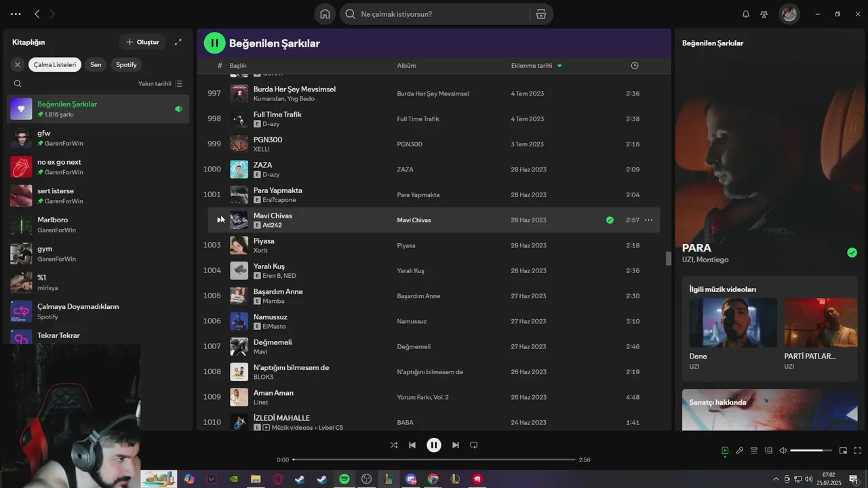
Task: Grab the track list scrollbar thumb
Action: tap(668, 258)
